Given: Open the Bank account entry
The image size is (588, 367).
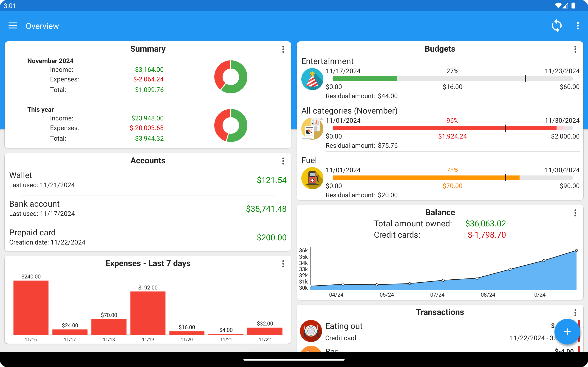Looking at the screenshot, I should (148, 209).
